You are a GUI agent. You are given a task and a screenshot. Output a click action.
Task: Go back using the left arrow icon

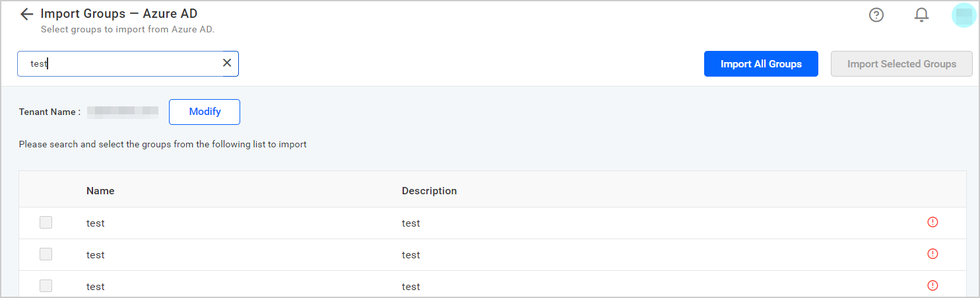26,14
